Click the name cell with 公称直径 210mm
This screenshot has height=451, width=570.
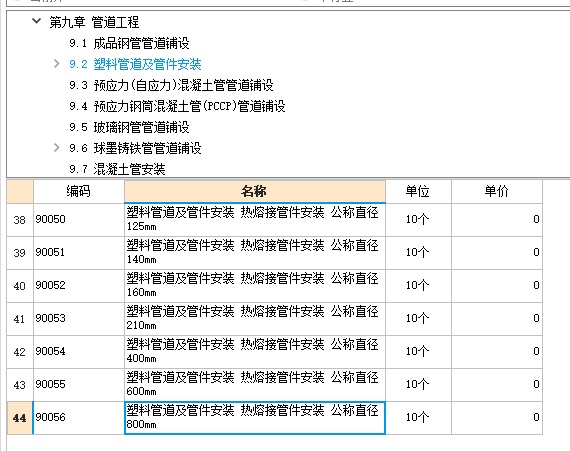coord(255,319)
